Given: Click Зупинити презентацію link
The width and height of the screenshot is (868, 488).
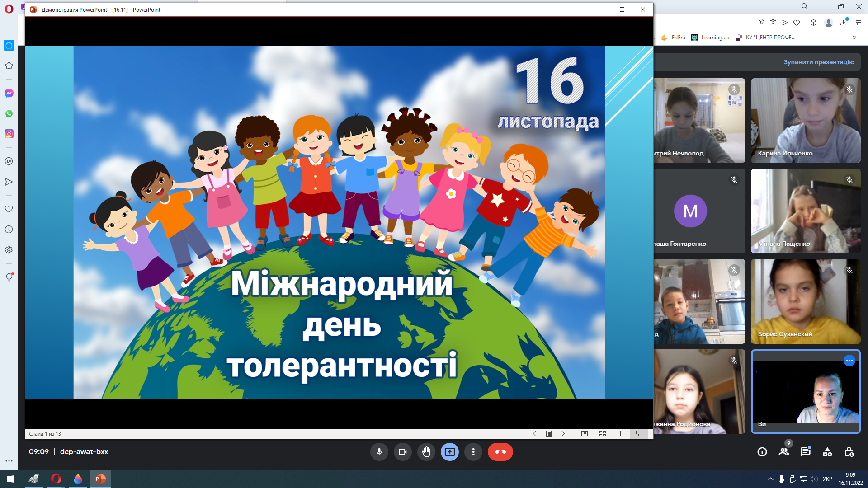Looking at the screenshot, I should tap(819, 62).
